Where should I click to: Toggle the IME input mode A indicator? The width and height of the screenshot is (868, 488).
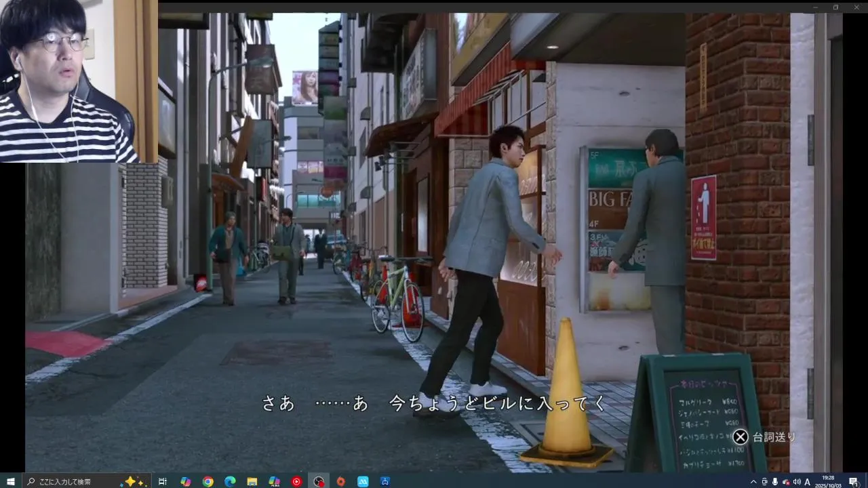tap(808, 482)
